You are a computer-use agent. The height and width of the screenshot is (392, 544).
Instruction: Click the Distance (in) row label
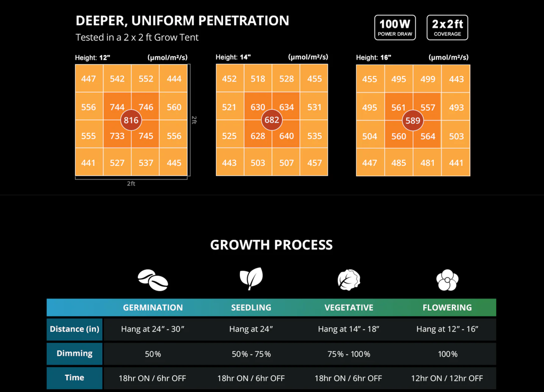point(74,329)
